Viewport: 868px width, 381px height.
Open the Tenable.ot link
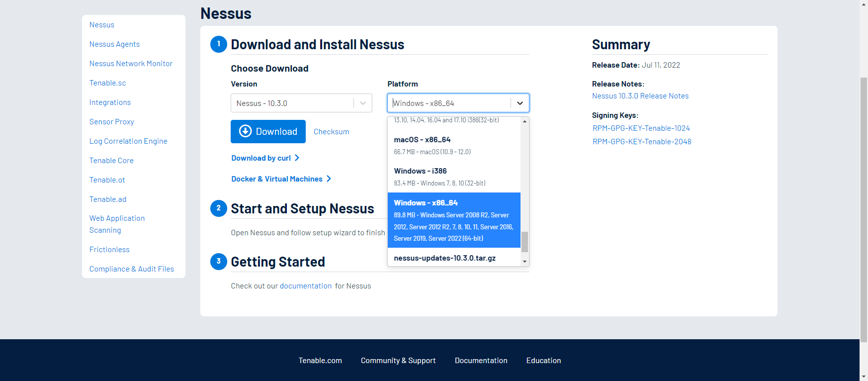pos(107,180)
